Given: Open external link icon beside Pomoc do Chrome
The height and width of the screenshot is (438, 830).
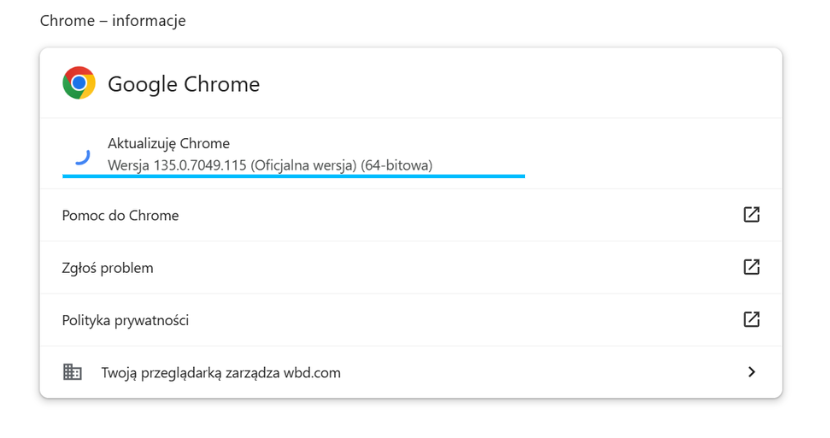Looking at the screenshot, I should pos(751,214).
